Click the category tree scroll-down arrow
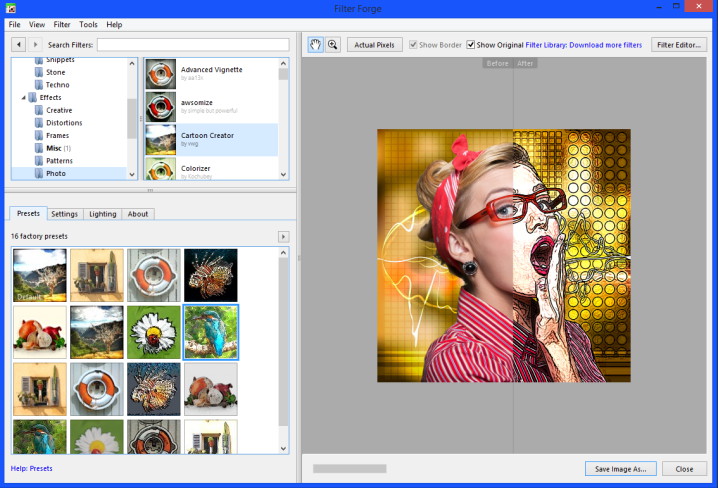Viewport: 718px width, 488px height. click(132, 174)
